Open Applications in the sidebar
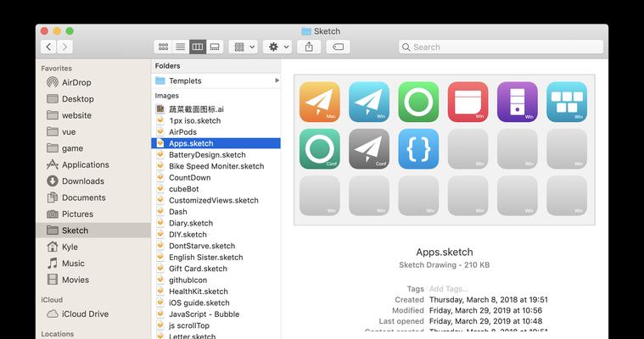644x339 pixels. pyautogui.click(x=93, y=164)
